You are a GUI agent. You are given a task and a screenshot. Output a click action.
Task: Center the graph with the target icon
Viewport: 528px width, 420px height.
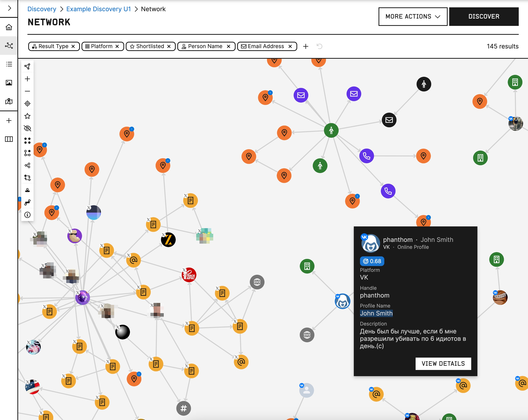[x=27, y=104]
